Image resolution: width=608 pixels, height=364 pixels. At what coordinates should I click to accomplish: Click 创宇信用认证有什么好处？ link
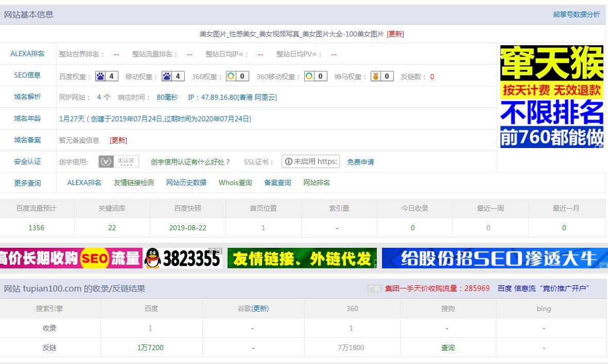[190, 162]
